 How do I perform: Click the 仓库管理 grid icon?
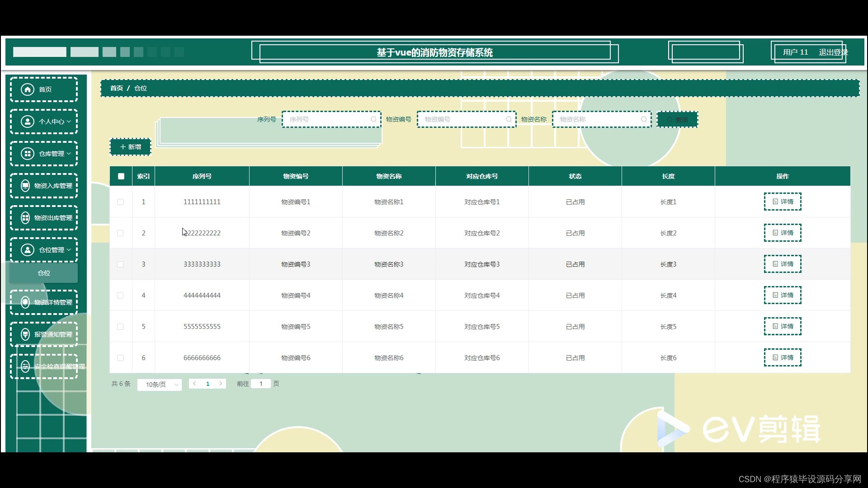coord(28,154)
